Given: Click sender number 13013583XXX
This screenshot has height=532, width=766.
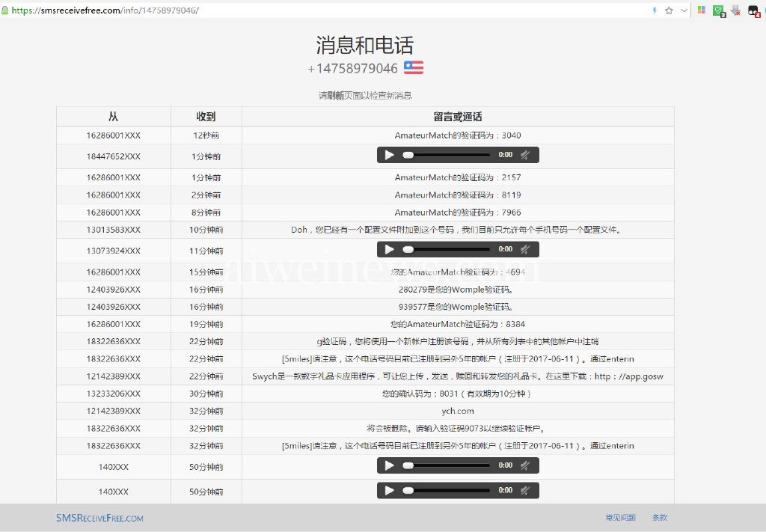Looking at the screenshot, I should (x=114, y=230).
